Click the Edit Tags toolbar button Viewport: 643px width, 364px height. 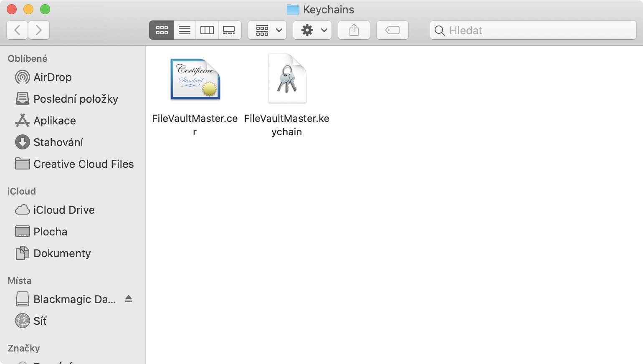point(392,30)
